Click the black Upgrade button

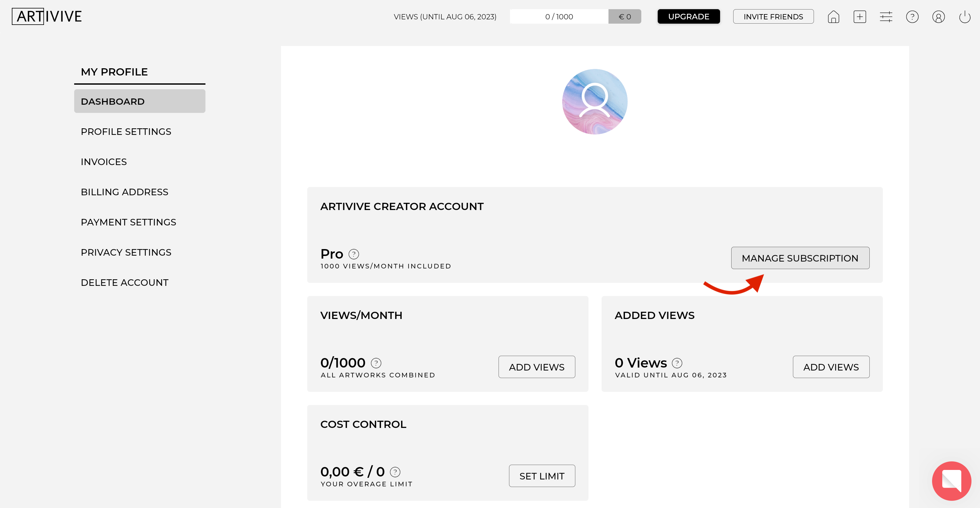(688, 16)
